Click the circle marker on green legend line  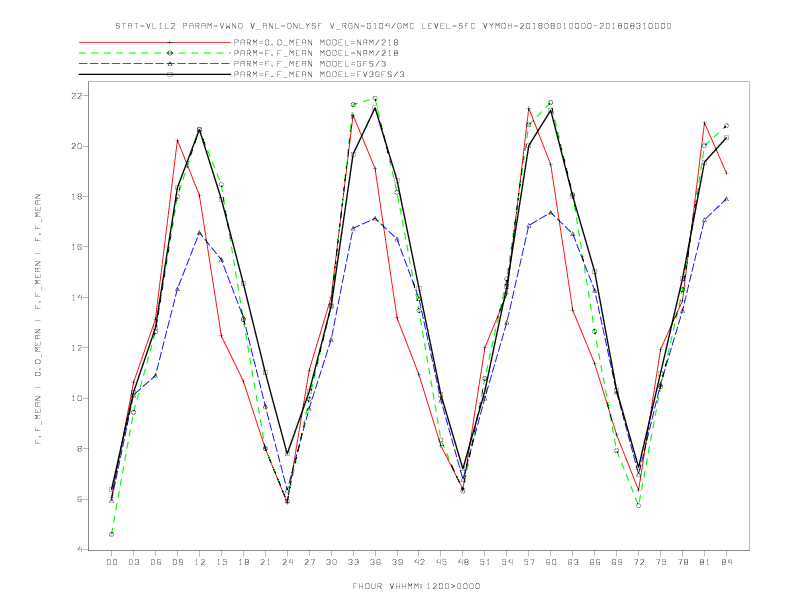tap(170, 53)
